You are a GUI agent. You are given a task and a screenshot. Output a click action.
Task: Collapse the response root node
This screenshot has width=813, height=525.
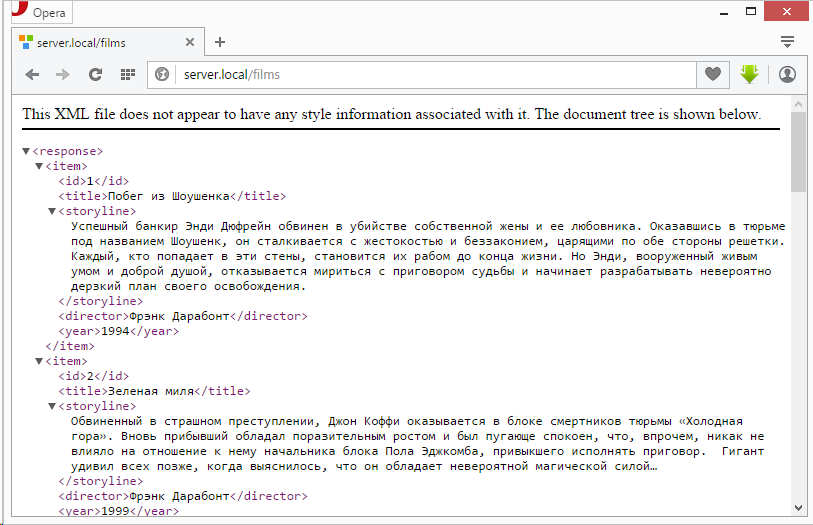pyautogui.click(x=26, y=151)
